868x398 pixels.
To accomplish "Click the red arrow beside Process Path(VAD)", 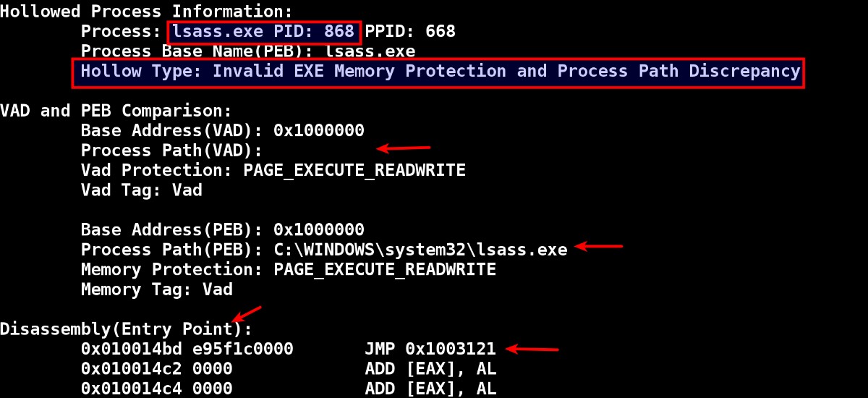I will click(404, 148).
